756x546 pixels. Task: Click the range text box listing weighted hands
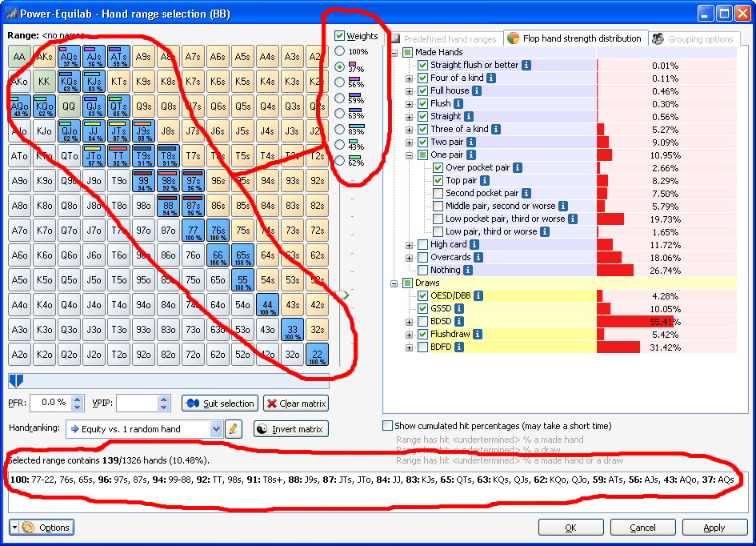click(x=377, y=492)
